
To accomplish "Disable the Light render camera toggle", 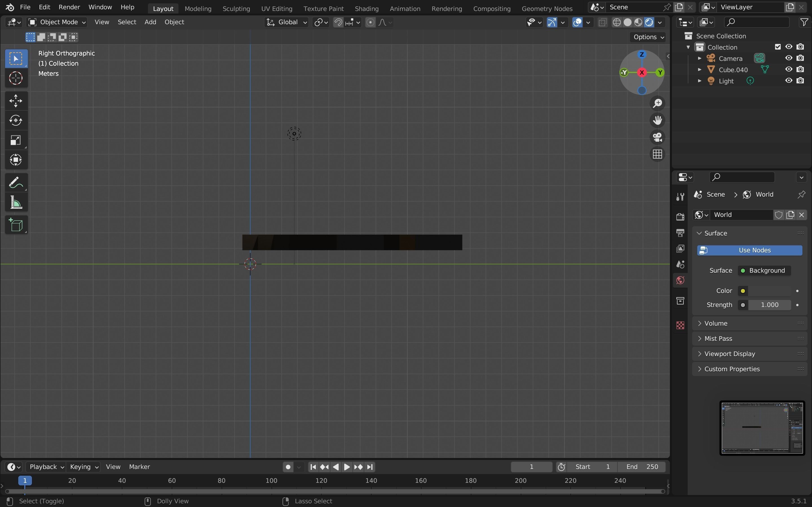I will pyautogui.click(x=800, y=81).
